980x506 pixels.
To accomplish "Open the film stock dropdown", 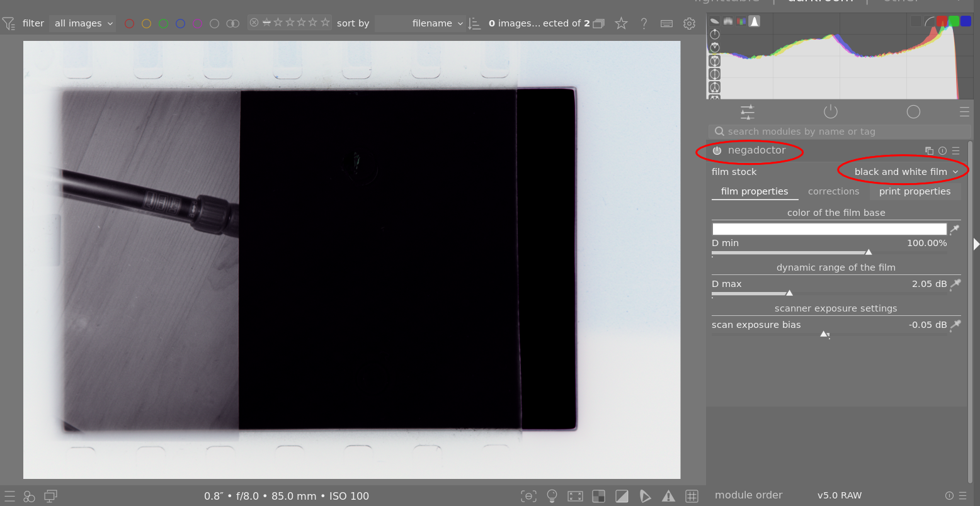I will 905,172.
